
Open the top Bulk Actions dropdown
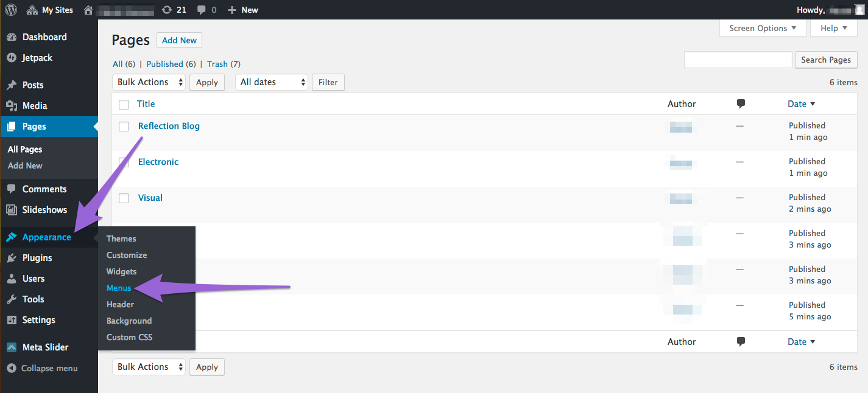coord(149,82)
